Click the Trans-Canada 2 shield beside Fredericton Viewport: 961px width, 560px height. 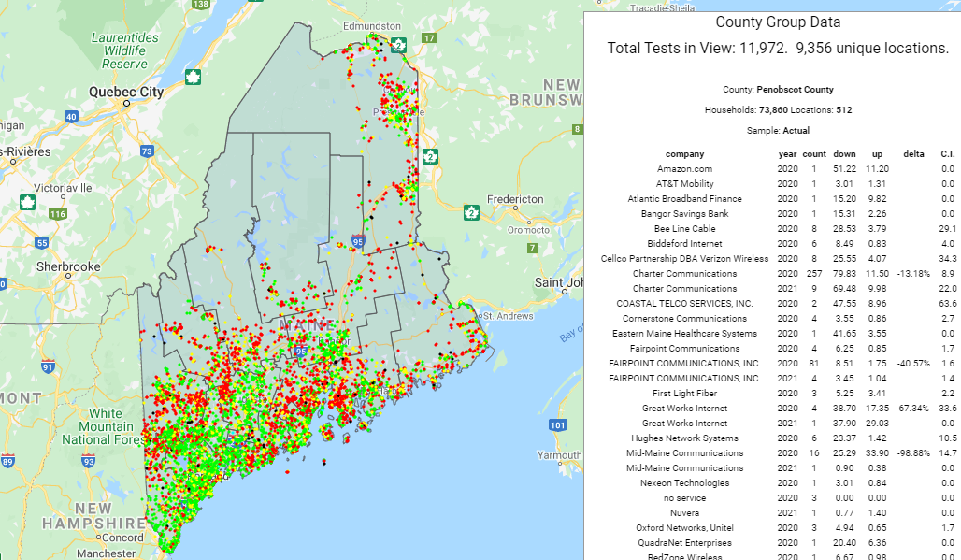point(471,212)
